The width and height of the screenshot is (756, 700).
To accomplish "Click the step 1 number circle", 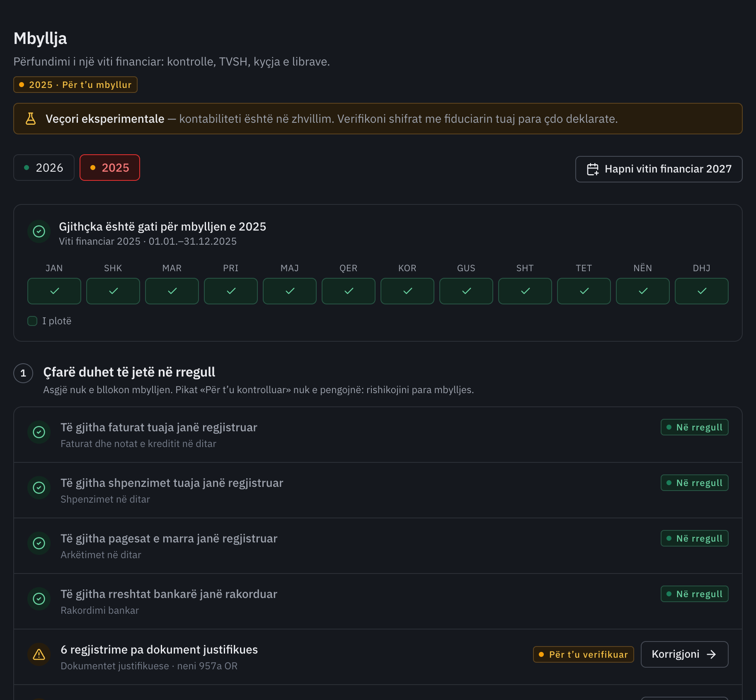I will point(23,373).
